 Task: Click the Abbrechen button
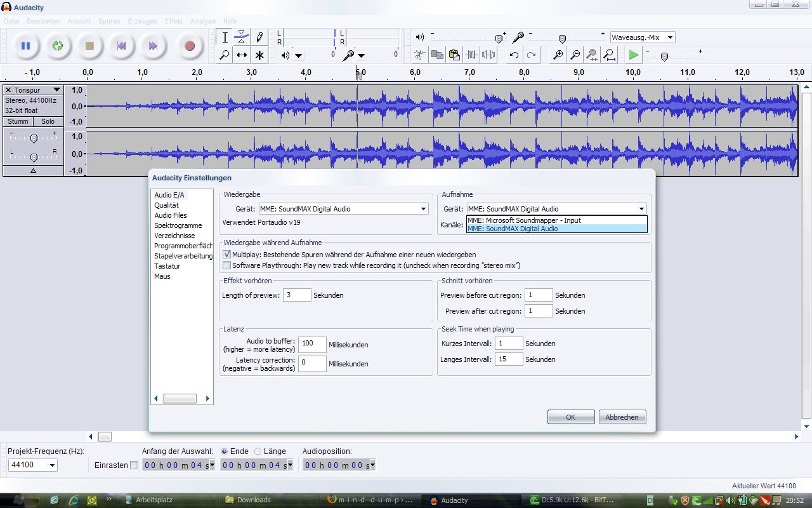(622, 417)
